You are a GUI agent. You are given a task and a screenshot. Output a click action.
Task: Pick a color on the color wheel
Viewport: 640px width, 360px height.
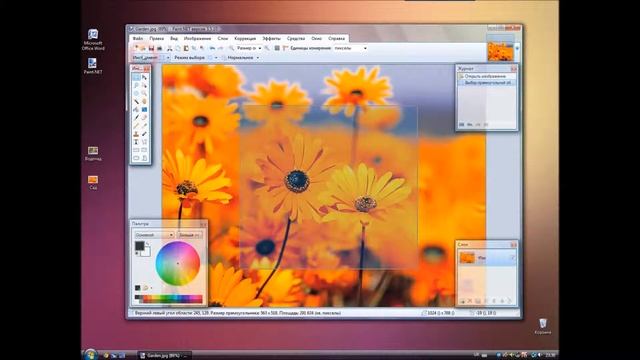178,263
